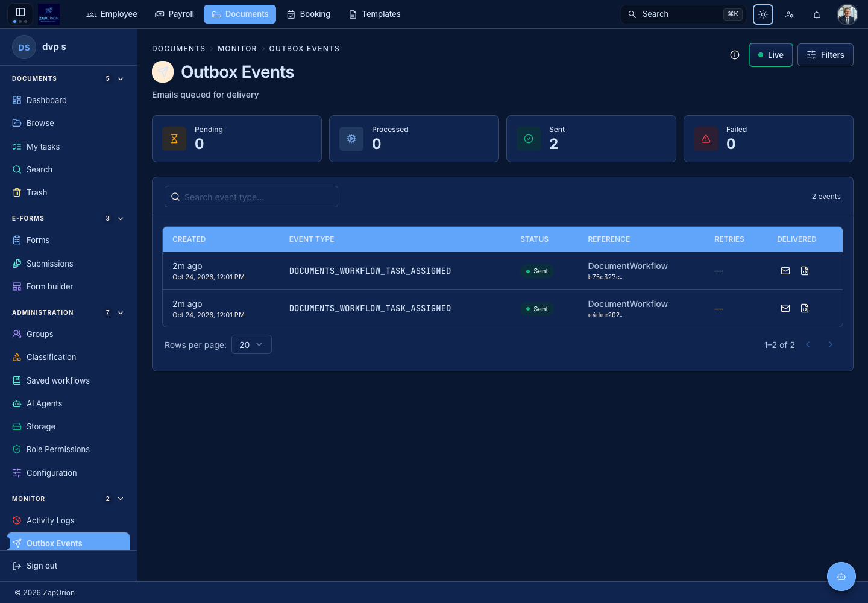This screenshot has width=868, height=603.
Task: Open Saved workflows in sidebar
Action: click(68, 380)
